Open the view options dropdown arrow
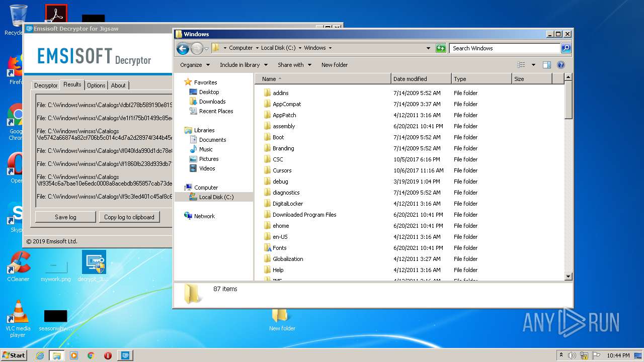Screen dimensions: 644x362 tap(533, 65)
